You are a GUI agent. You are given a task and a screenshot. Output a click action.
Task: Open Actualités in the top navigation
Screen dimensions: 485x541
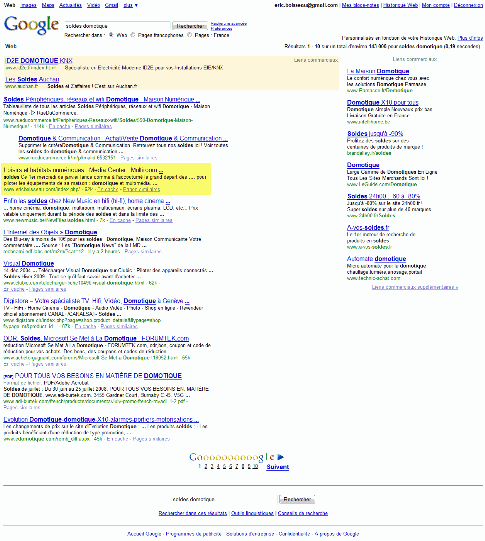pos(70,5)
